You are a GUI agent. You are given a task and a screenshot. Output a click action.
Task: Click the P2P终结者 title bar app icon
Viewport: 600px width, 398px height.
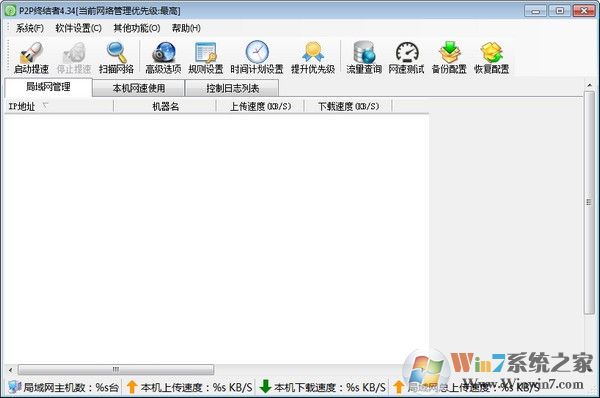pos(10,11)
